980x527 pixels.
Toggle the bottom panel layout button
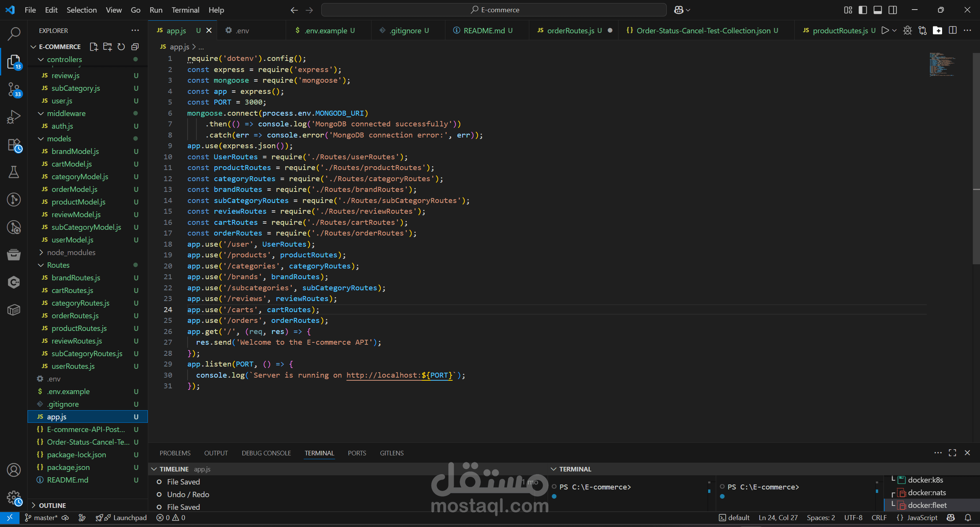877,10
